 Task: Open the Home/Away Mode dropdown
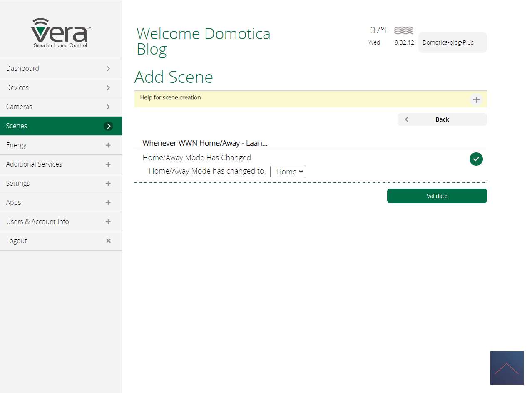pyautogui.click(x=287, y=172)
